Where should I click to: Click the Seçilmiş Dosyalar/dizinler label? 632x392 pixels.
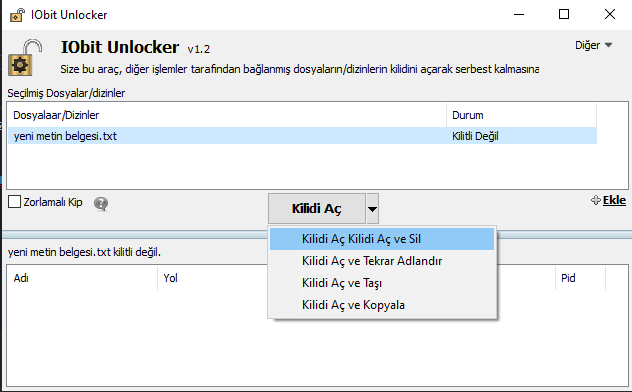[66, 93]
